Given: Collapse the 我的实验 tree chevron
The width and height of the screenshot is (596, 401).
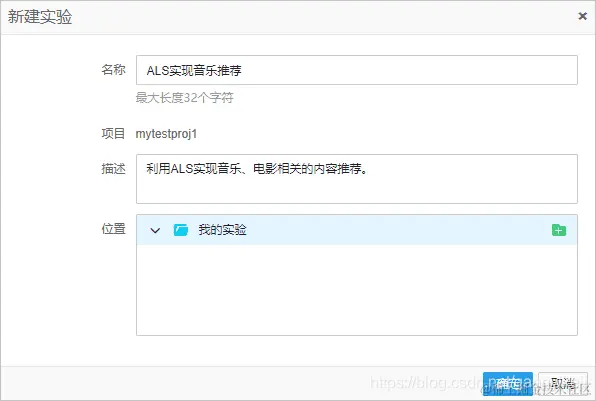Looking at the screenshot, I should [x=155, y=230].
